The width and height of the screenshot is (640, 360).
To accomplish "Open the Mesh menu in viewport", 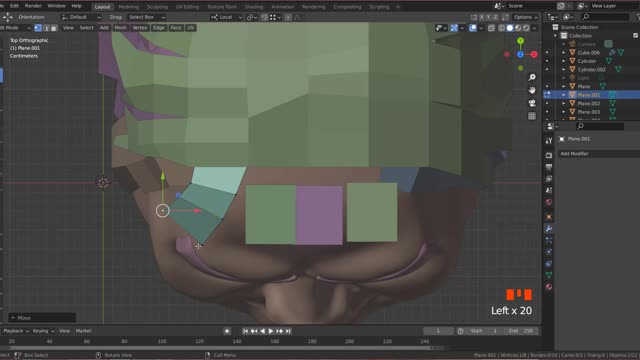I will click(x=120, y=28).
